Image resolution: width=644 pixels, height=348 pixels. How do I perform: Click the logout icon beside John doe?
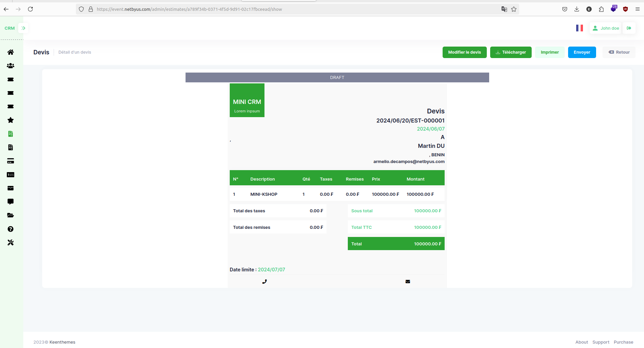(x=629, y=28)
